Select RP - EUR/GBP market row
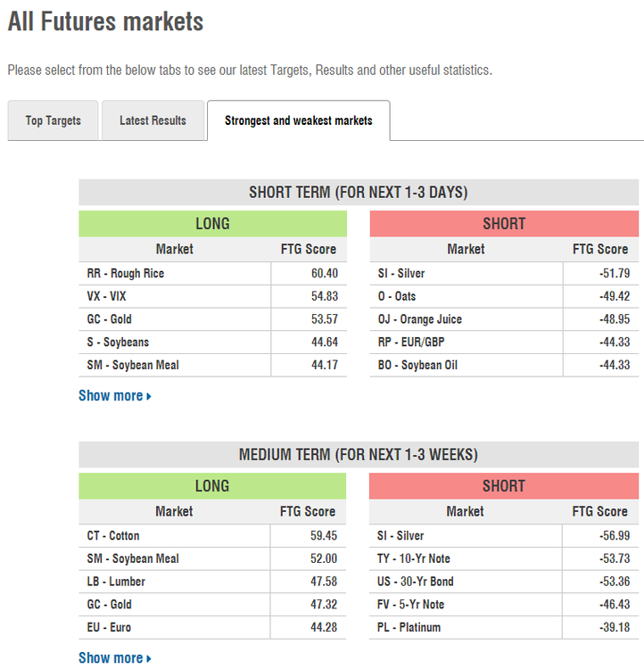This screenshot has height=669, width=644. (504, 343)
